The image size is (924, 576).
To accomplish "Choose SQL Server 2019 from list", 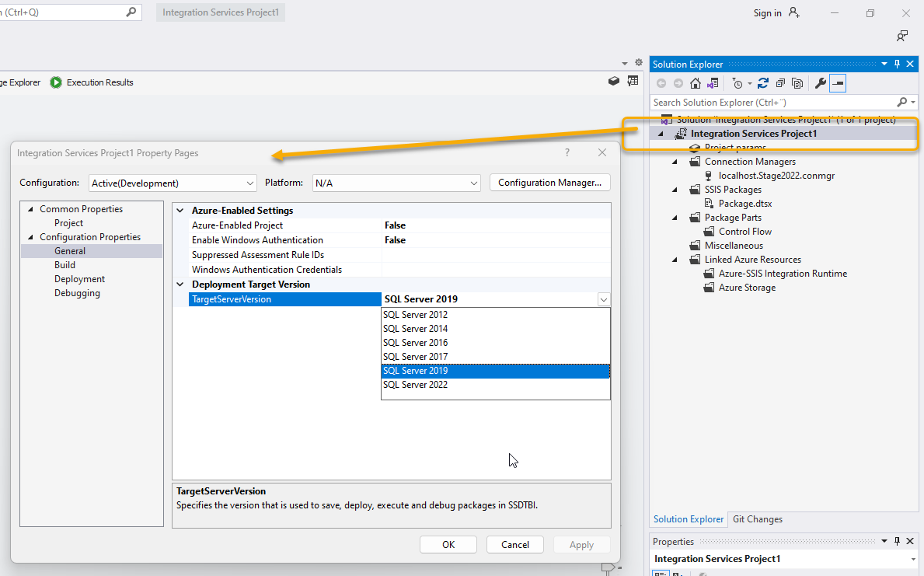I will [x=496, y=371].
